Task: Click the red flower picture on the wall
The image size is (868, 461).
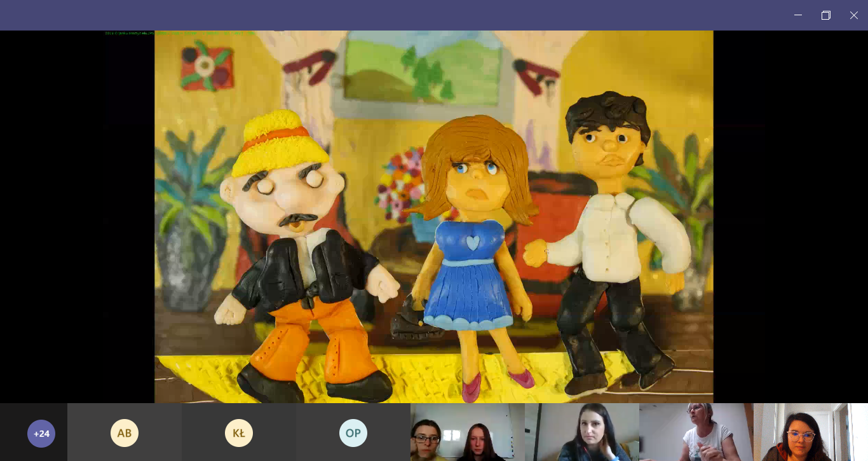Action: [x=205, y=66]
